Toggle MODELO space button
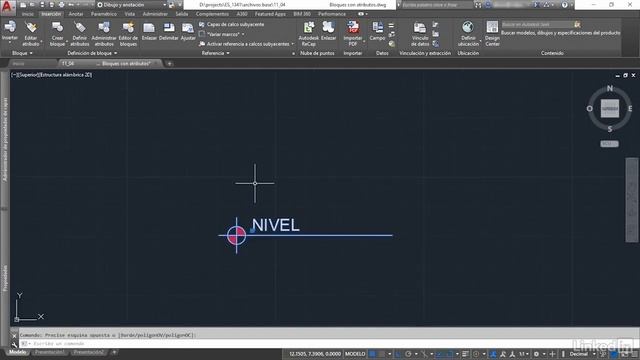This screenshot has height=360, width=640. tap(355, 354)
